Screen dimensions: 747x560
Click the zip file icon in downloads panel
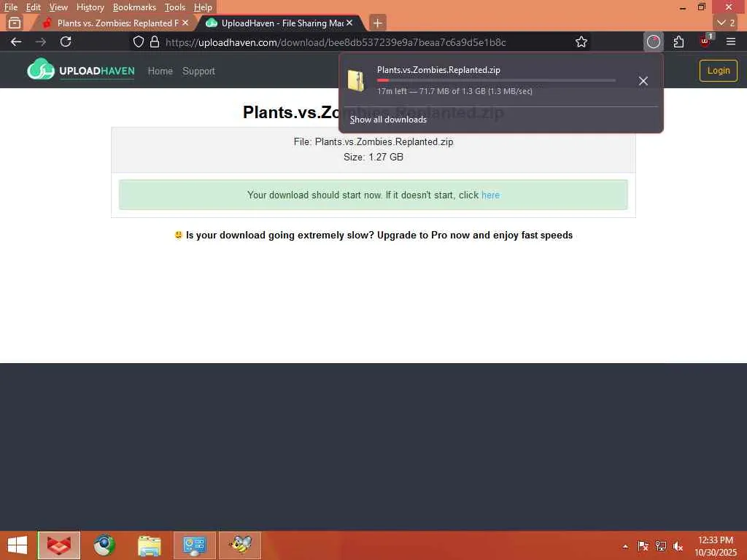(x=356, y=80)
